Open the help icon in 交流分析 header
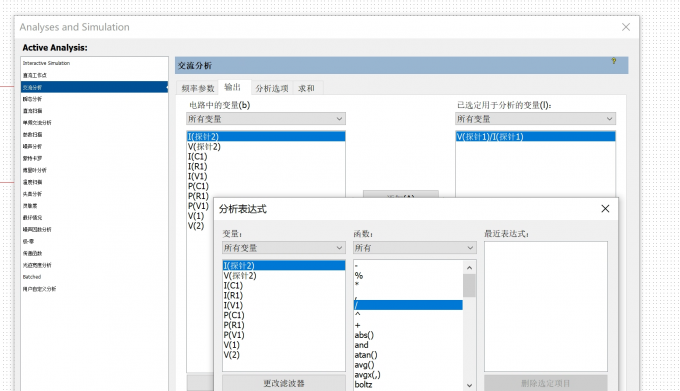The image size is (680, 391). pos(614,61)
